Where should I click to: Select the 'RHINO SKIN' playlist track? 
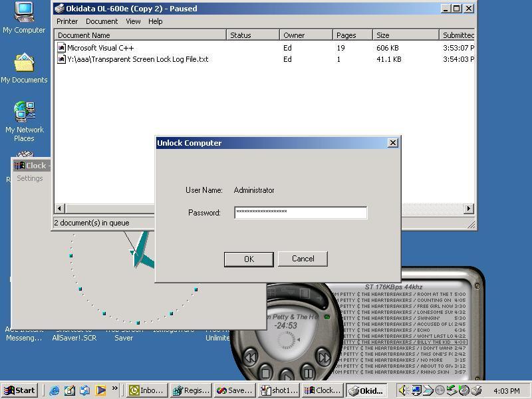[399, 372]
